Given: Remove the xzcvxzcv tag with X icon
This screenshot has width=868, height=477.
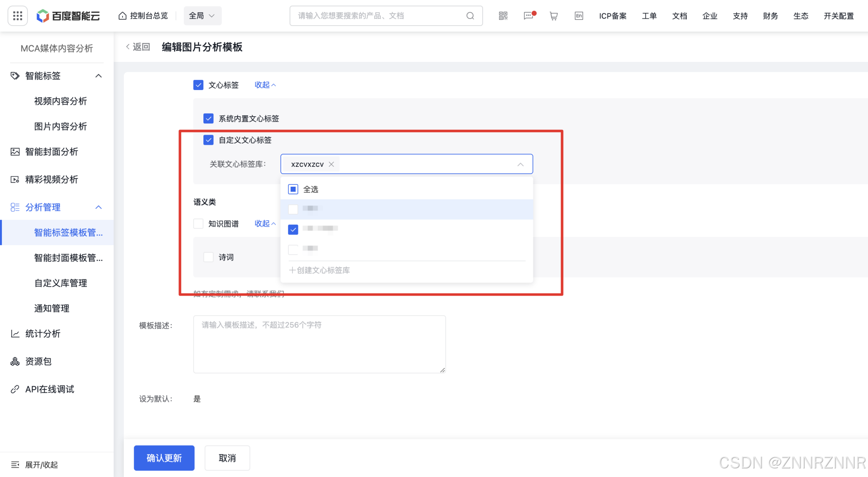Looking at the screenshot, I should click(331, 164).
